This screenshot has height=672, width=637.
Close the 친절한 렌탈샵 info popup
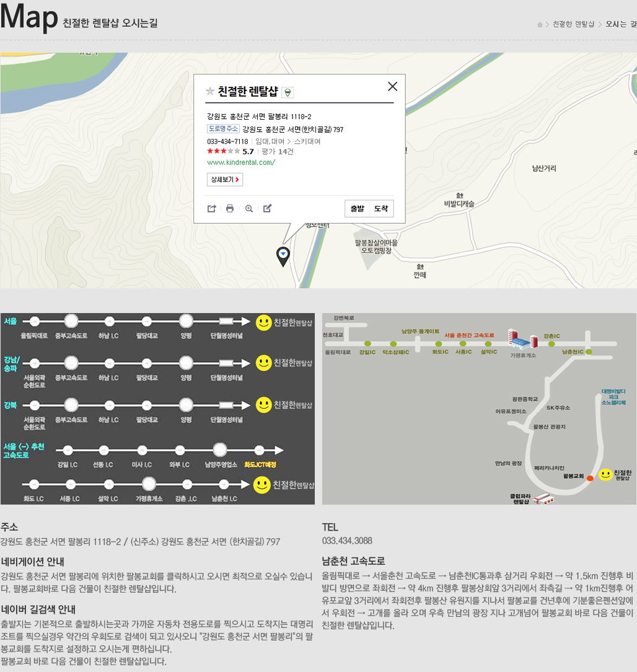click(392, 87)
